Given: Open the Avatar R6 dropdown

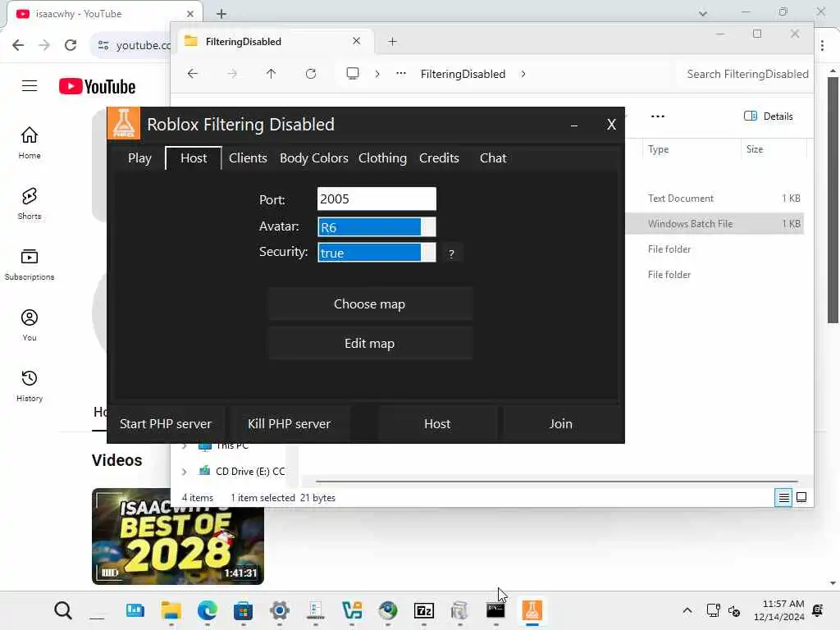Looking at the screenshot, I should 377,226.
